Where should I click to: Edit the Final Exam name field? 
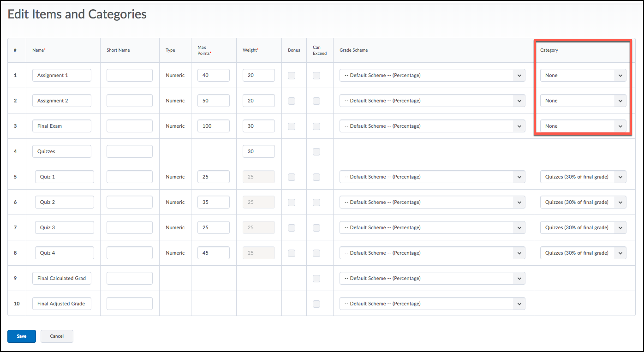[x=62, y=126]
